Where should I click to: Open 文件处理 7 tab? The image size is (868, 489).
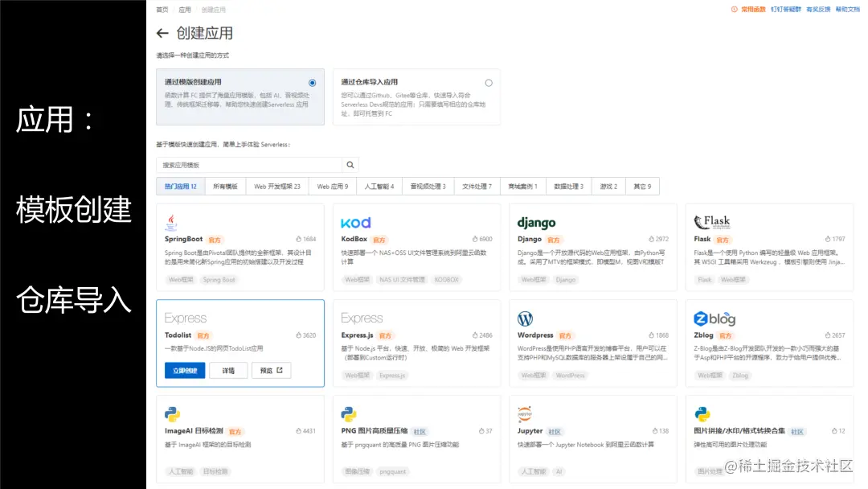point(477,187)
